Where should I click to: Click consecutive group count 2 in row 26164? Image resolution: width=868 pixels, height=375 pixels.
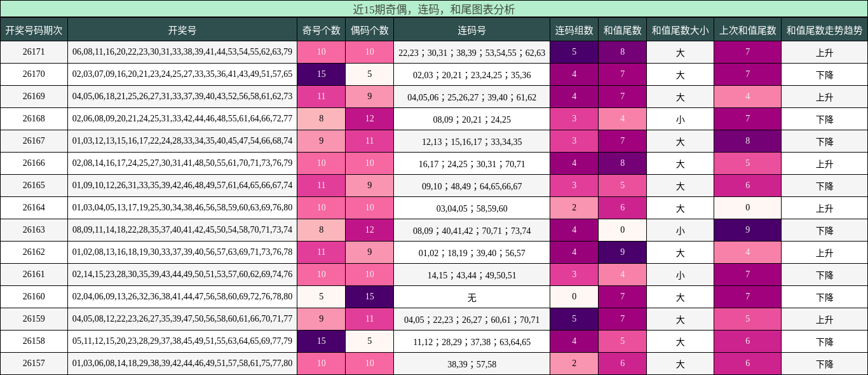[x=574, y=208]
